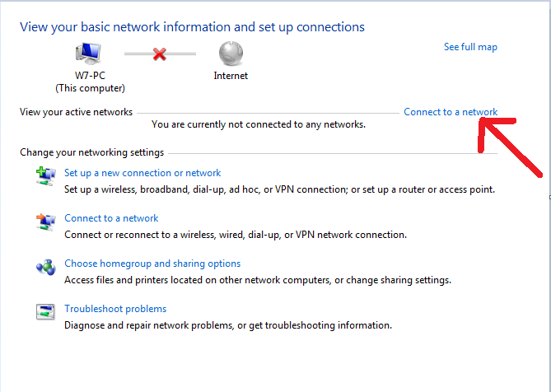Open Set up a new connection or network

(x=142, y=173)
